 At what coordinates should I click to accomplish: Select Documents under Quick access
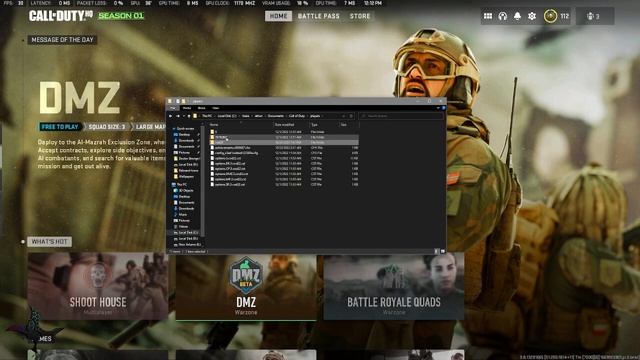(x=186, y=147)
